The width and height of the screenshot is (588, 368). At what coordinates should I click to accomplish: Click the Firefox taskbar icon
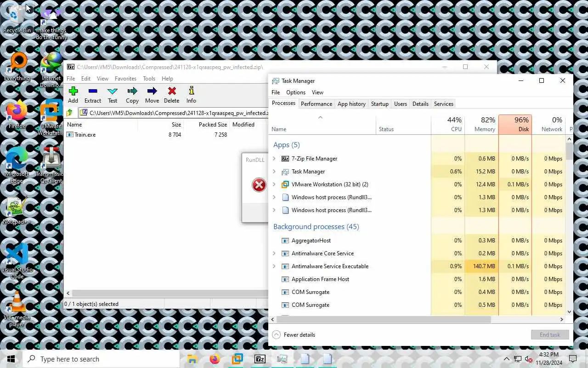215,359
